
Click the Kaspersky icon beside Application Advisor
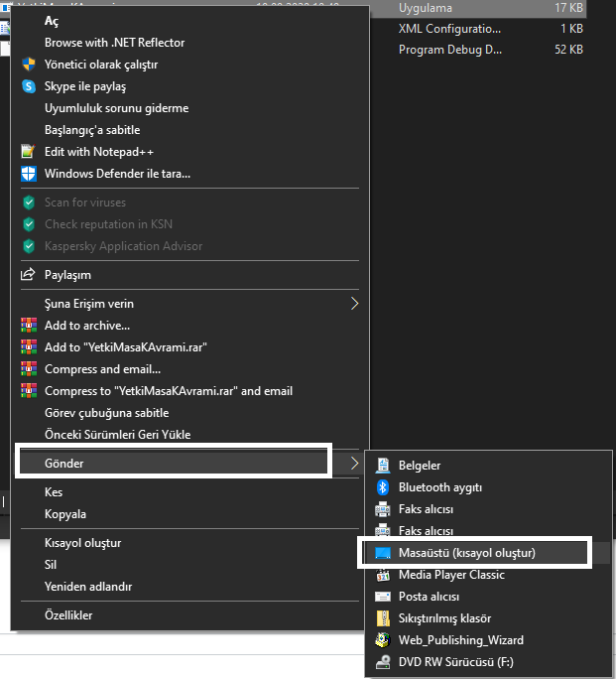29,246
